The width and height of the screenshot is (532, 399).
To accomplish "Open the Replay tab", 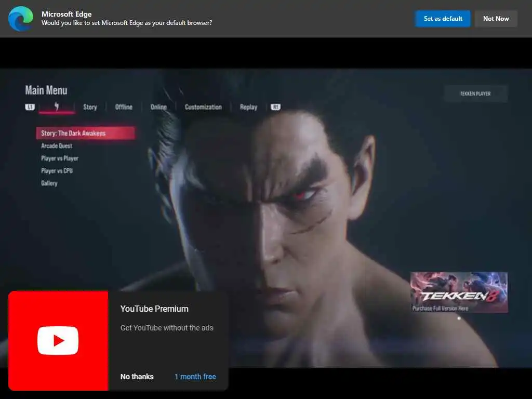I will [x=248, y=107].
